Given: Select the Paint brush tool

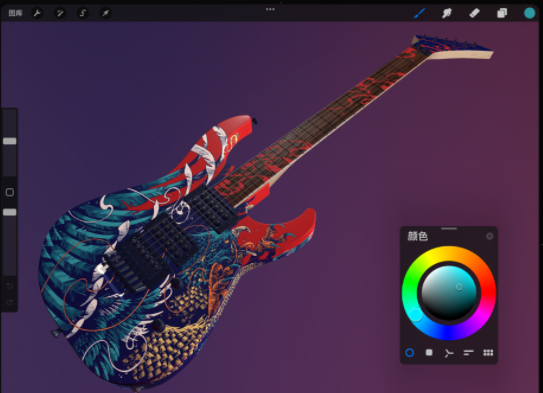Looking at the screenshot, I should [x=419, y=13].
